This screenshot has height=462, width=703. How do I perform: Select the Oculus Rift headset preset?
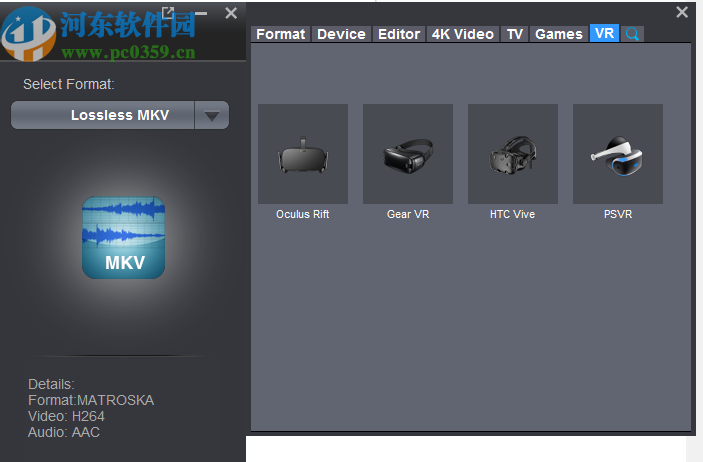(x=303, y=154)
